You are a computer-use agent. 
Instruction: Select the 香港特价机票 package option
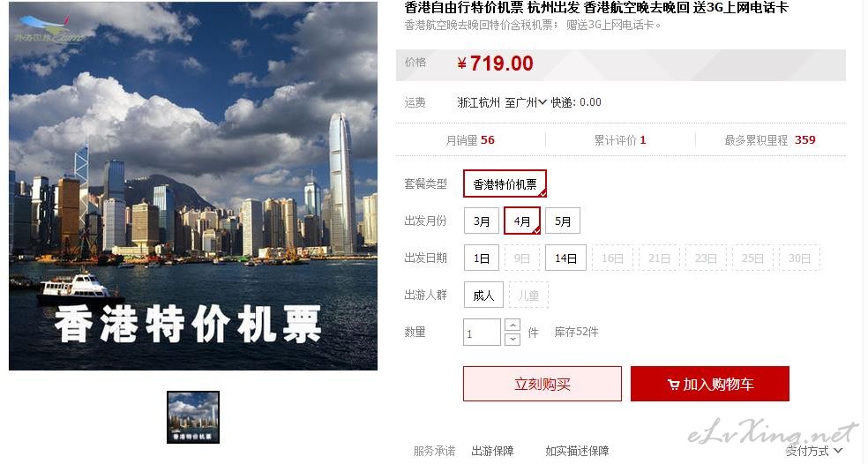click(x=505, y=183)
